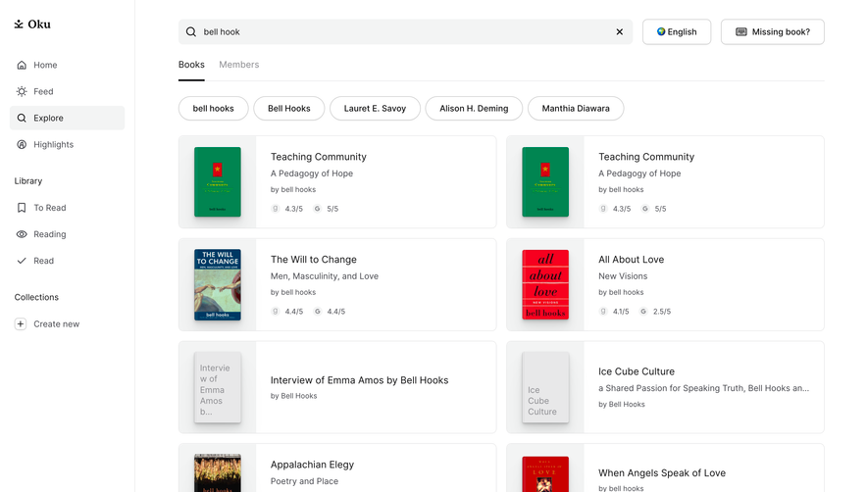
Task: Open the English language selector
Action: pyautogui.click(x=677, y=32)
